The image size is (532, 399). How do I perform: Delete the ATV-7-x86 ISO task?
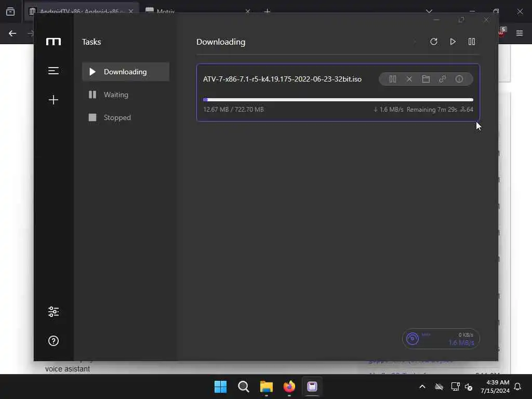pyautogui.click(x=409, y=79)
